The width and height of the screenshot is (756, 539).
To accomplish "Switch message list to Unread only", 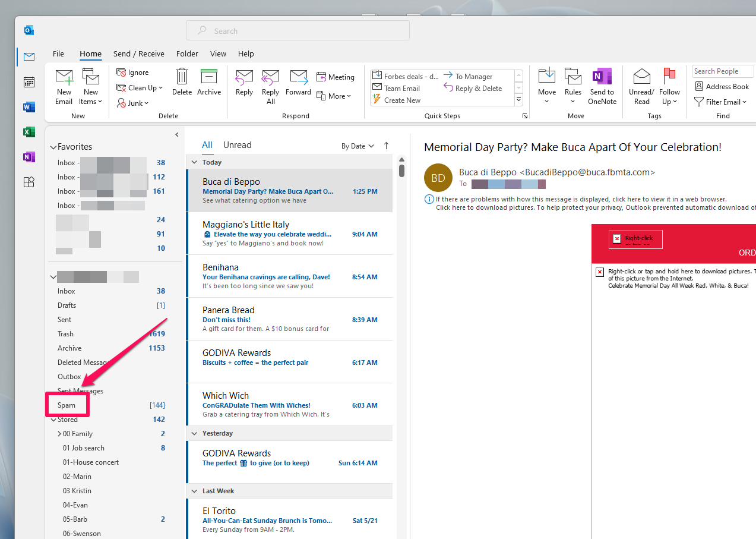I will [x=237, y=144].
